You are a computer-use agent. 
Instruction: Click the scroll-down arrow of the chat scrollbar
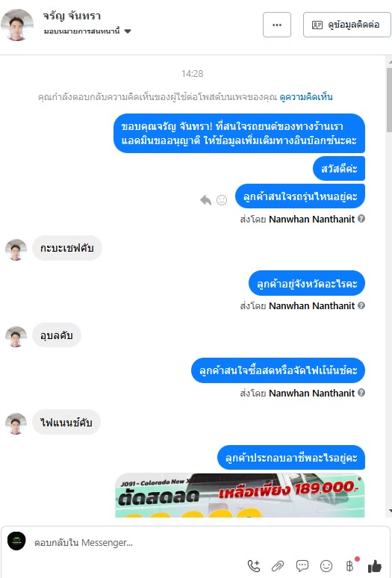(x=390, y=511)
